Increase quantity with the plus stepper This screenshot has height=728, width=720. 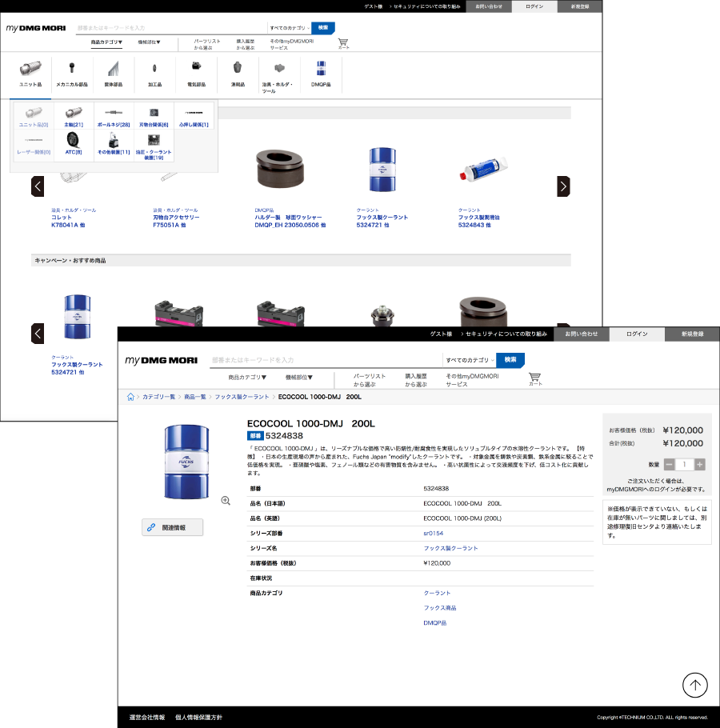coord(699,464)
